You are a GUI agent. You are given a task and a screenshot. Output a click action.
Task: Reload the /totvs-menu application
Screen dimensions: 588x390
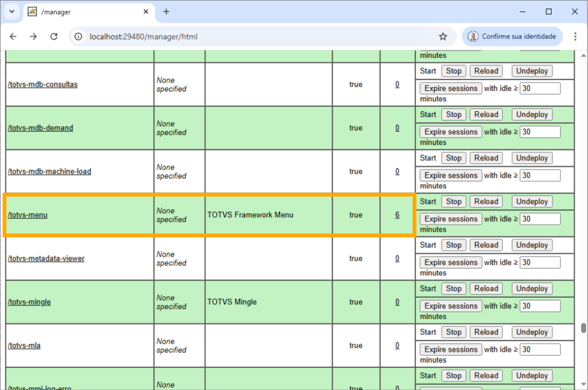486,202
